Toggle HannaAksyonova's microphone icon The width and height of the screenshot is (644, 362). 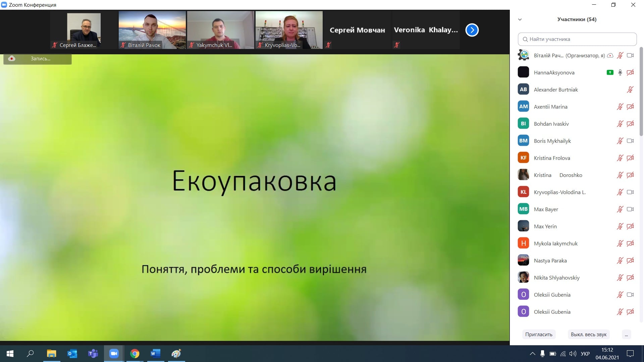point(620,72)
